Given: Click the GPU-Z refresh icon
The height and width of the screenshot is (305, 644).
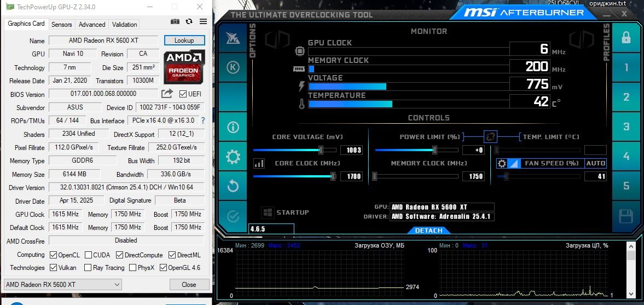Looking at the screenshot, I should 189,21.
